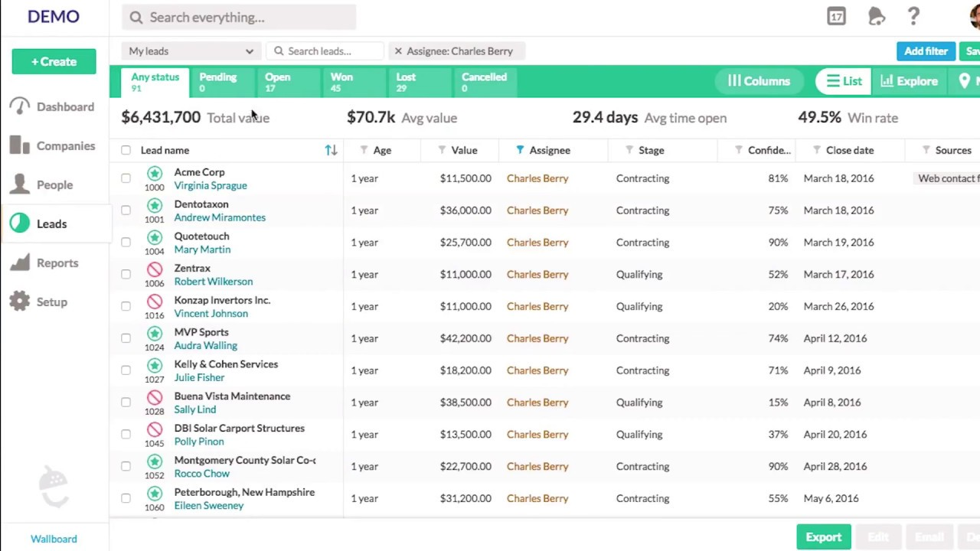Click the Search leads input field

(327, 51)
